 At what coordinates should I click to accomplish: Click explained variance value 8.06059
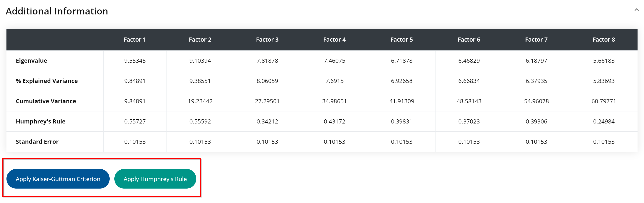[267, 81]
